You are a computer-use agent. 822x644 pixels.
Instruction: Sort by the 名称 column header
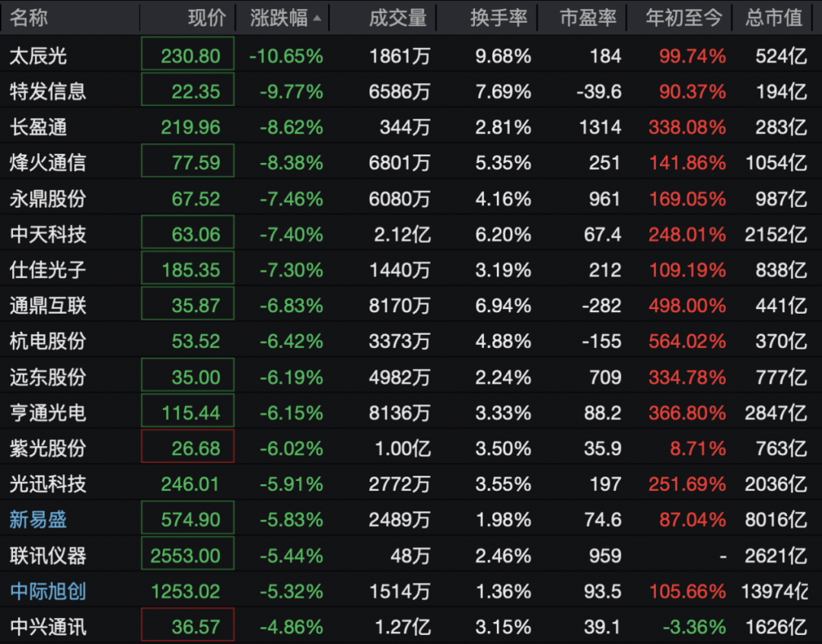[x=29, y=18]
